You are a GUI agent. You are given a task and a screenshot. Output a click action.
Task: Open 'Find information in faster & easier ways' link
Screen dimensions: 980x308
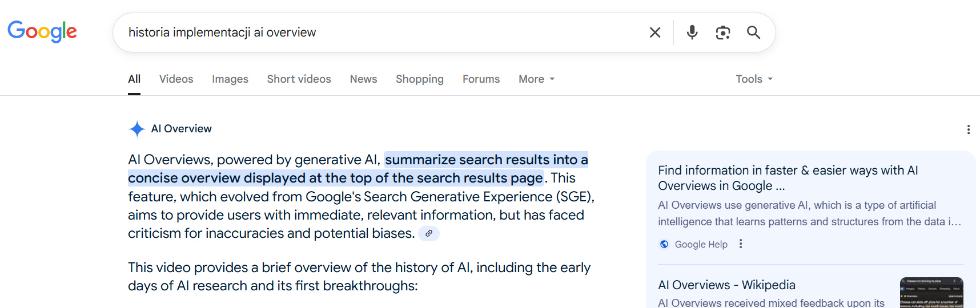coord(788,178)
